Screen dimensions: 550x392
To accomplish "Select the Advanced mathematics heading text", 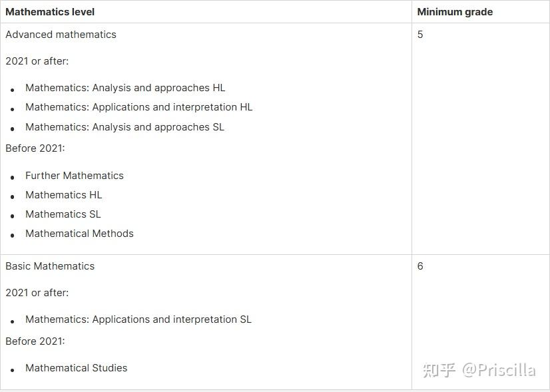I will point(61,35).
